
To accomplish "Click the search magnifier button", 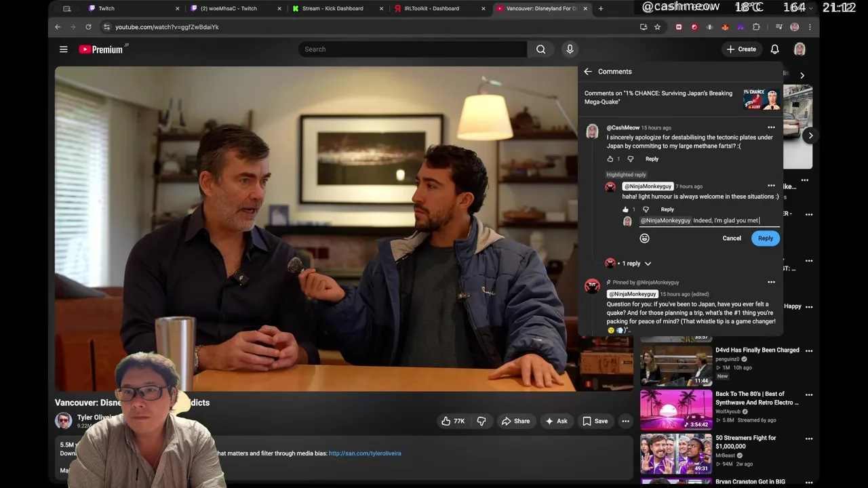I will [x=541, y=49].
